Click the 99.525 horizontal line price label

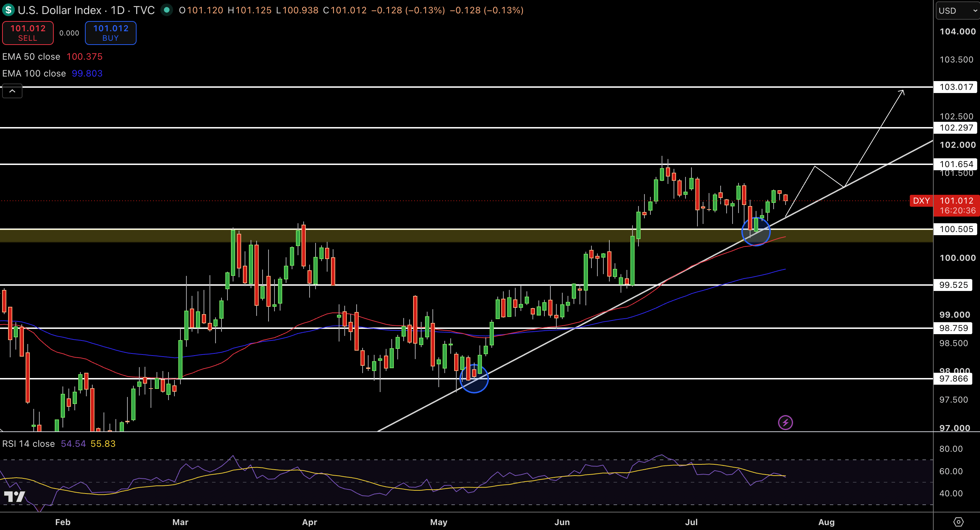(x=953, y=285)
